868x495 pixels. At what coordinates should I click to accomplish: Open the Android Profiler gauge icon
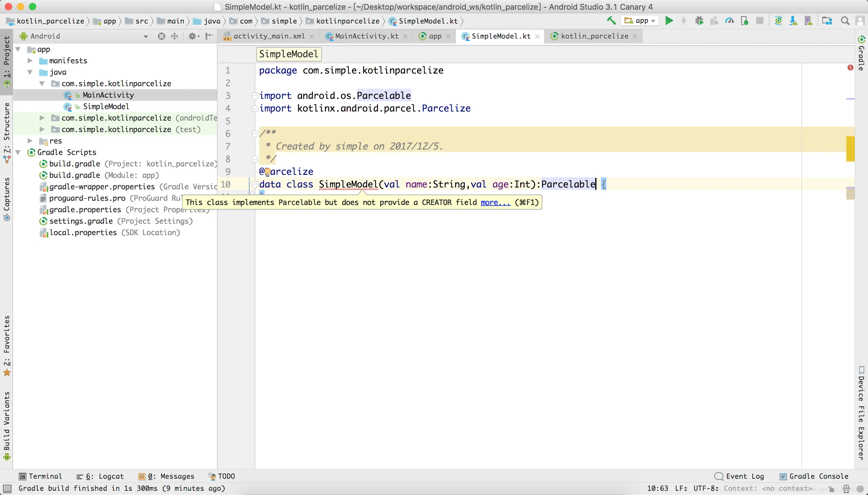[729, 21]
